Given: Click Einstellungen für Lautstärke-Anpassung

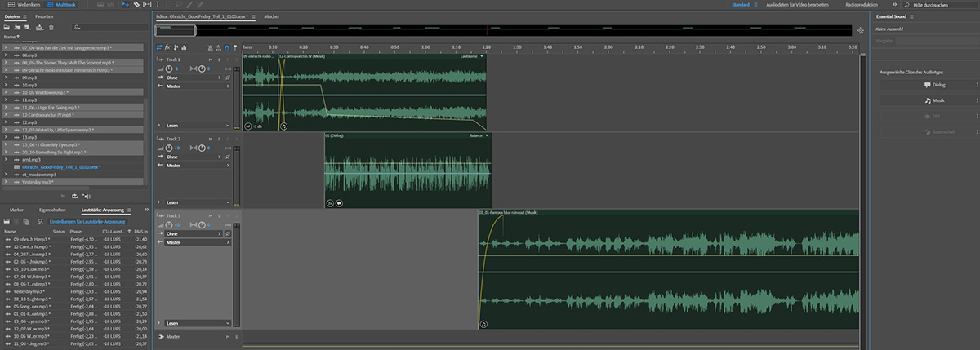Looking at the screenshot, I should point(87,222).
